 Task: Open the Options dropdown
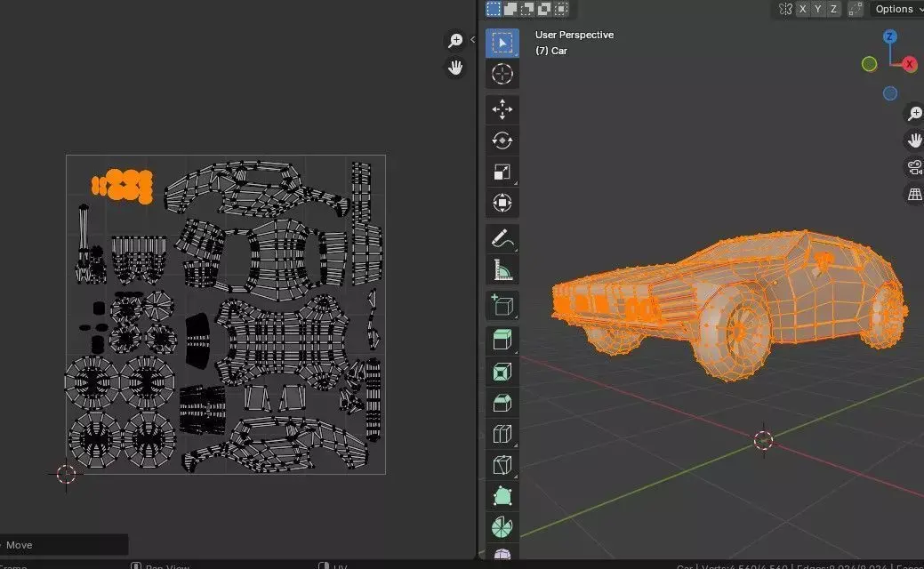tap(896, 9)
